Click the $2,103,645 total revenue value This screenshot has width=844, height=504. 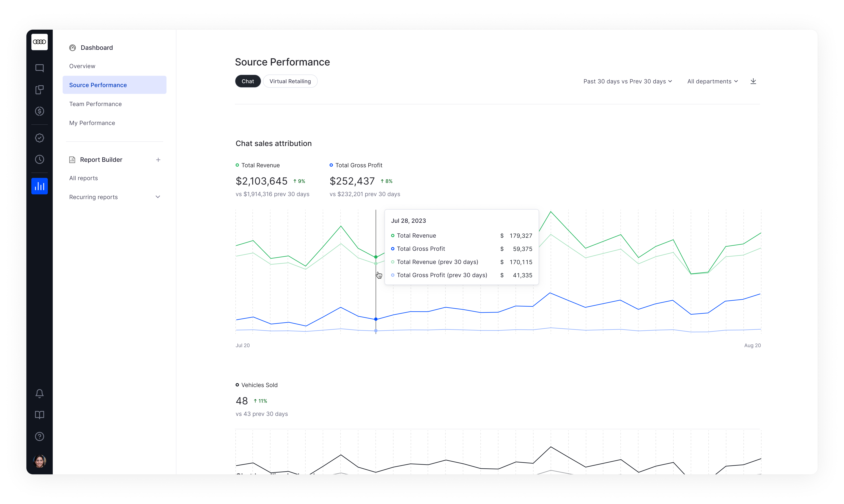[261, 181]
